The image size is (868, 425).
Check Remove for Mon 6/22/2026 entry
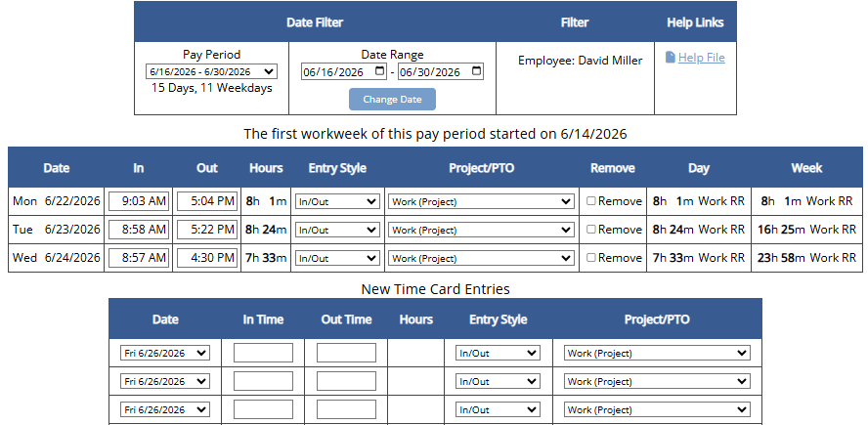tap(591, 201)
